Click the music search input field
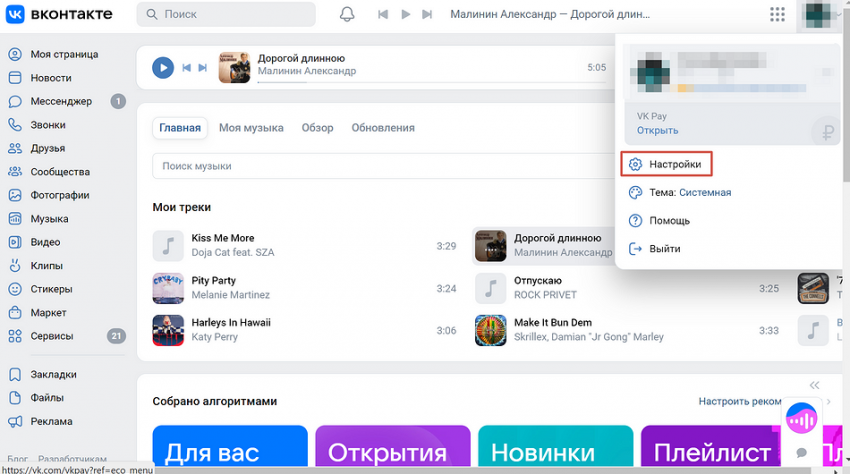 380,166
